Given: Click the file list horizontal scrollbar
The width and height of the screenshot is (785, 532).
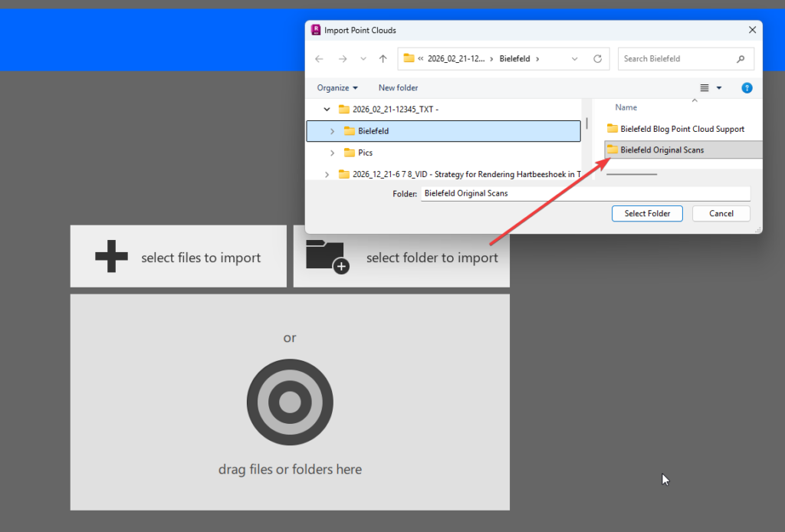Looking at the screenshot, I should click(x=632, y=174).
